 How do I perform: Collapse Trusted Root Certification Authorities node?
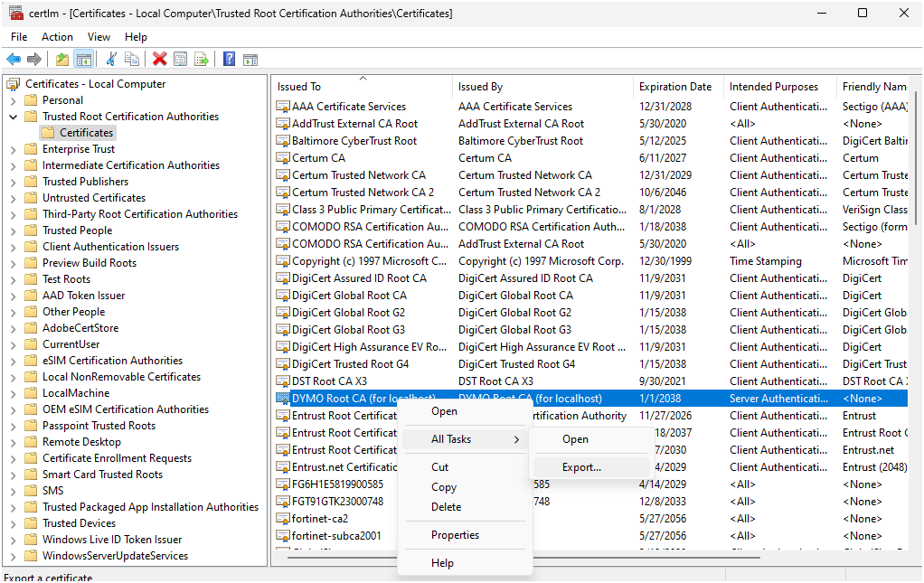pos(13,117)
